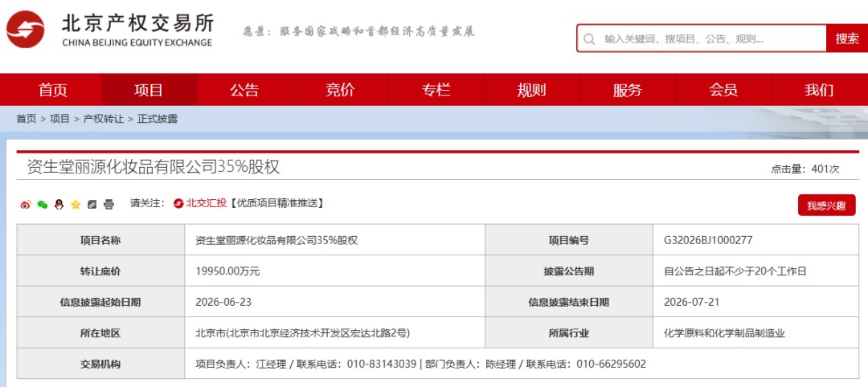The height and width of the screenshot is (387, 868).
Task: Click 首页 in the breadcrumb
Action: click(26, 119)
